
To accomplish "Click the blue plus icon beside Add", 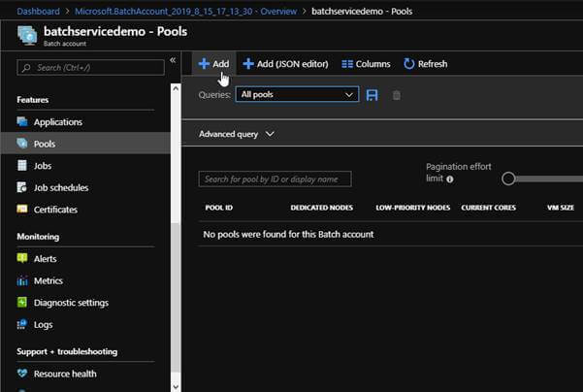I will pyautogui.click(x=204, y=64).
